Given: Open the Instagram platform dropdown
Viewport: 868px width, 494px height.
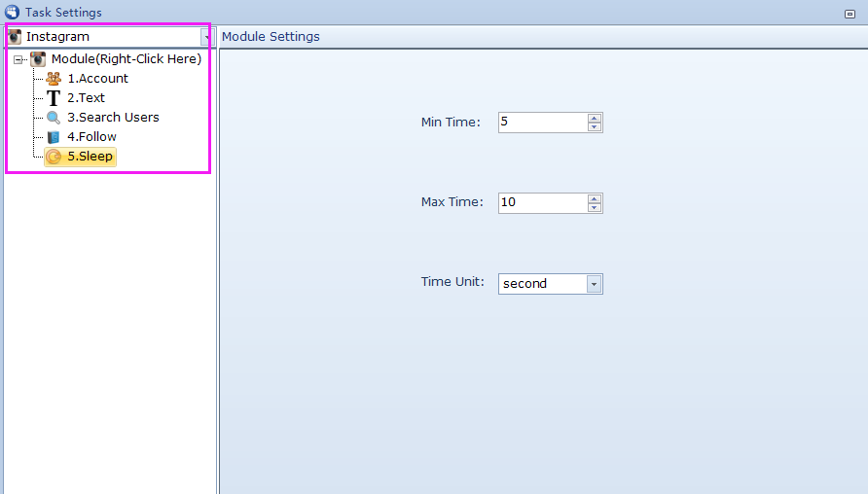Looking at the screenshot, I should pos(205,37).
